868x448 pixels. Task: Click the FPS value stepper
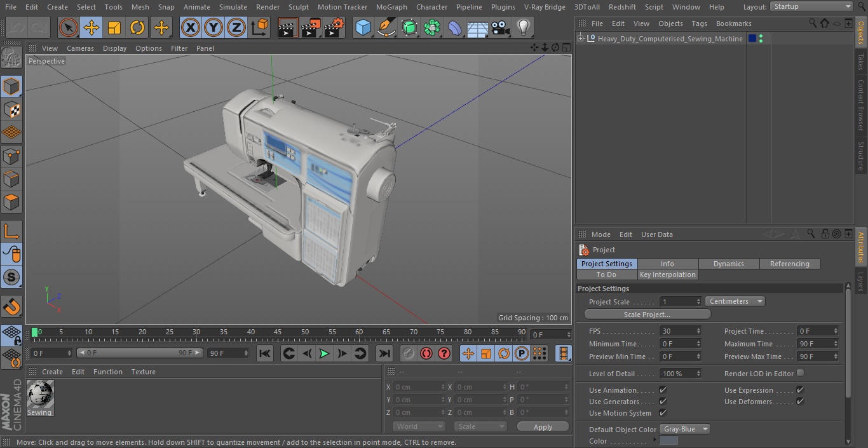coord(698,331)
